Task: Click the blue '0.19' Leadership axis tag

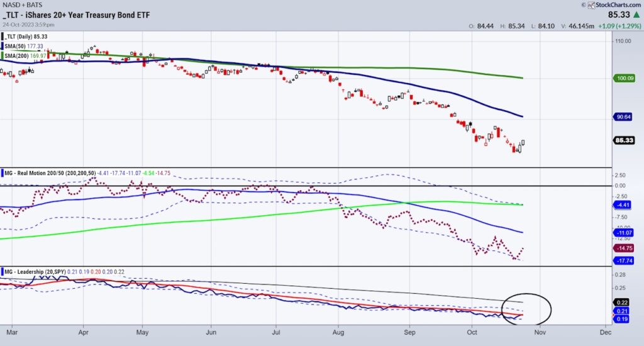Action: 622,319
